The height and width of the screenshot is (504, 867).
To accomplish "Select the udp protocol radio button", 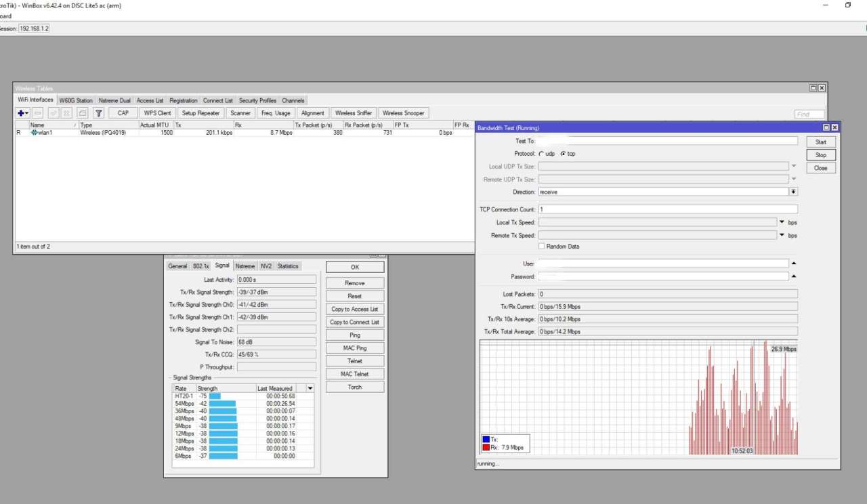I will [541, 154].
